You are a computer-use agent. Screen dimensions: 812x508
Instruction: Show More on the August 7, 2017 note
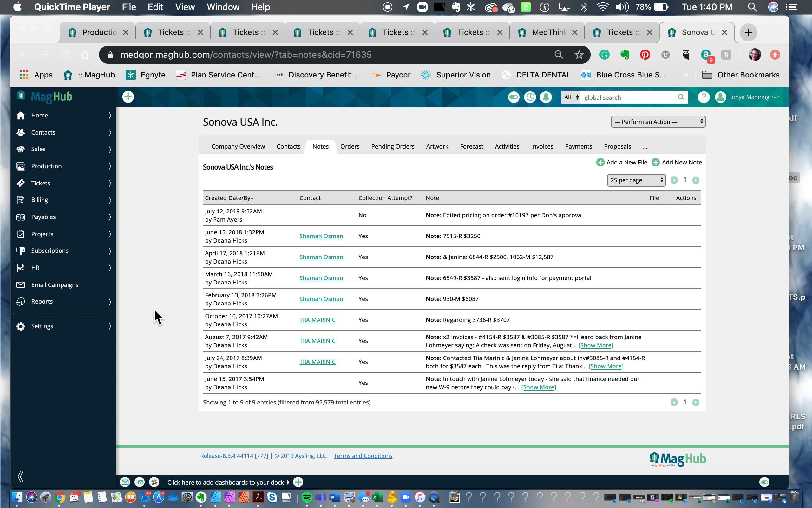click(x=596, y=345)
